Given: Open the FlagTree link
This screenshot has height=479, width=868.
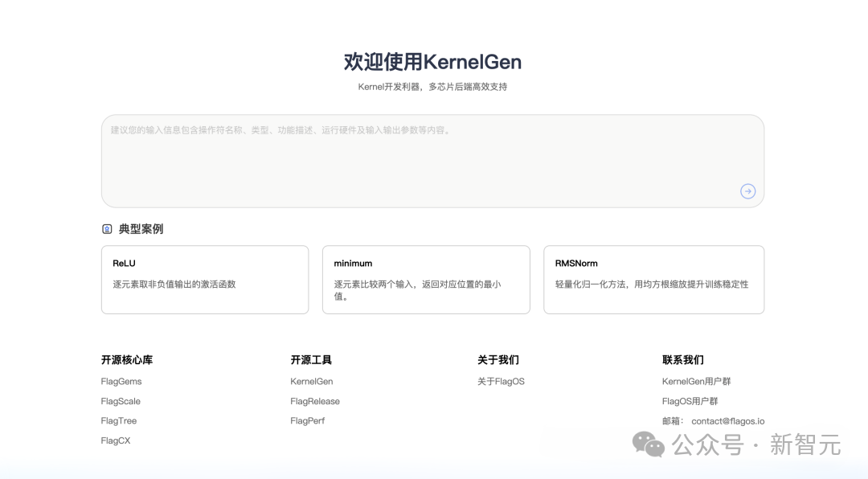Looking at the screenshot, I should tap(118, 421).
